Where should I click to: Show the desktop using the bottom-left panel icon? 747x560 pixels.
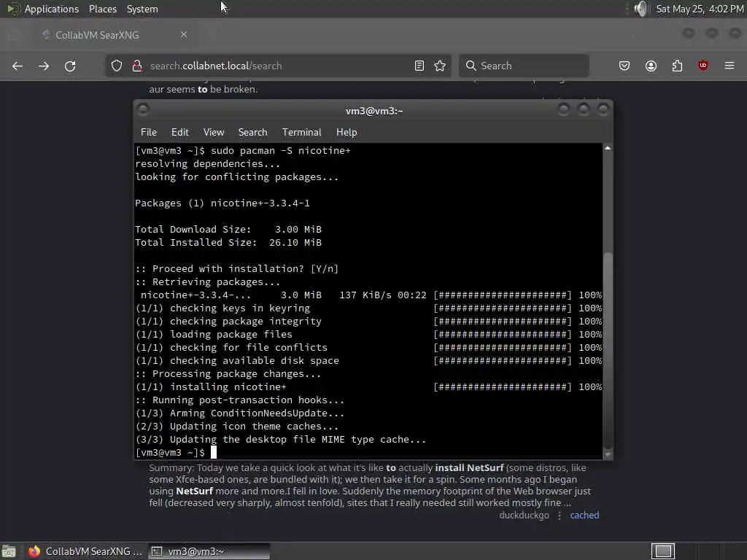point(9,551)
